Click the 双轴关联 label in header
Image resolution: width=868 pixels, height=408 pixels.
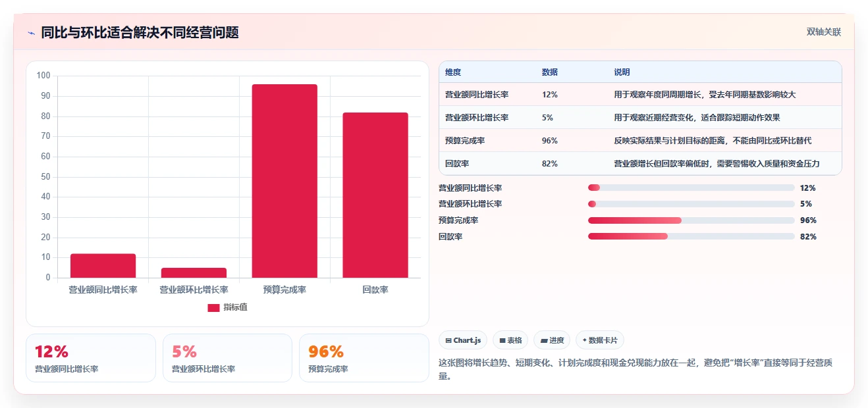pyautogui.click(x=824, y=32)
